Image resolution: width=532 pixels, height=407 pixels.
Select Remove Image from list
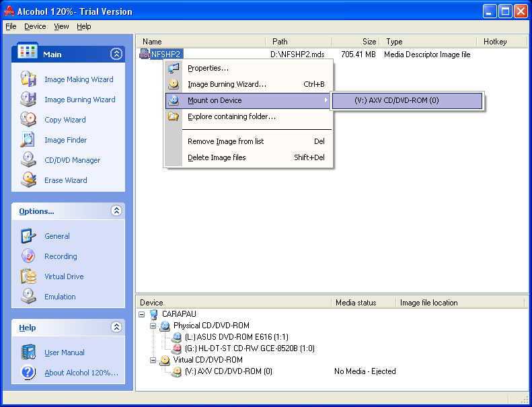(248, 141)
